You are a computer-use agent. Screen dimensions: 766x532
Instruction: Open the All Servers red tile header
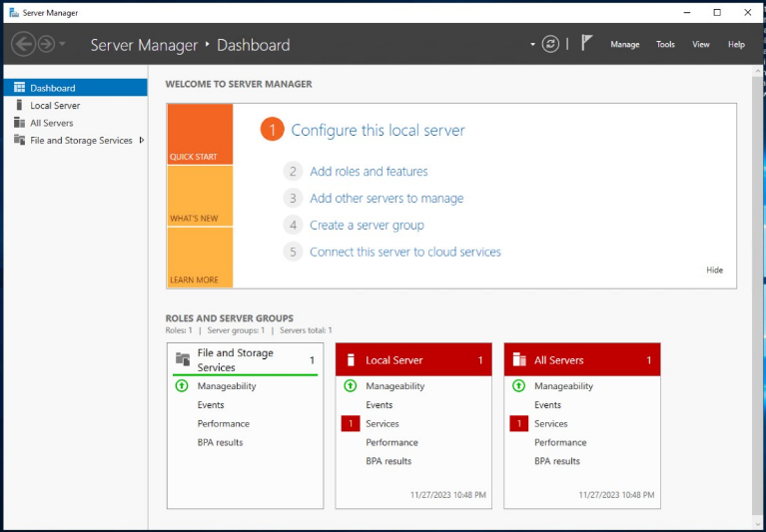pos(582,359)
